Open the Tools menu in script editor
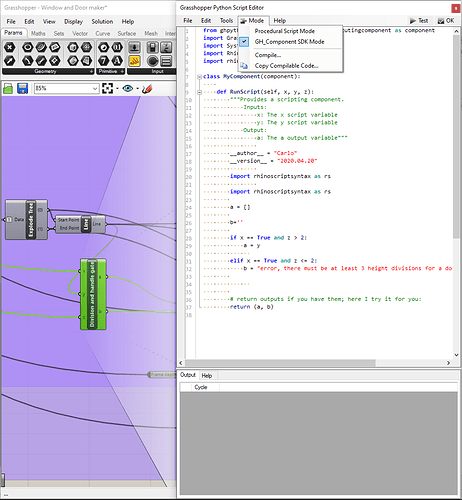Image resolution: width=462 pixels, height=500 pixels. pos(226,21)
